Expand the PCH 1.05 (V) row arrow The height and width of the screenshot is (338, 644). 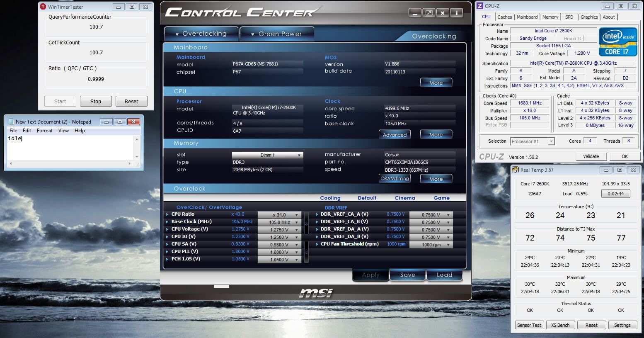tap(167, 259)
